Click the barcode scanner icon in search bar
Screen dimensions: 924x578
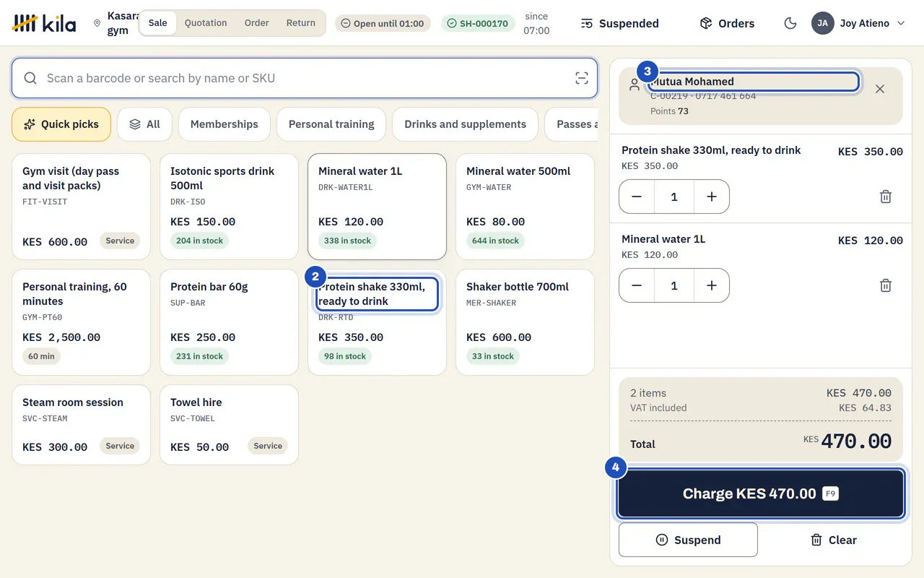[x=581, y=78]
